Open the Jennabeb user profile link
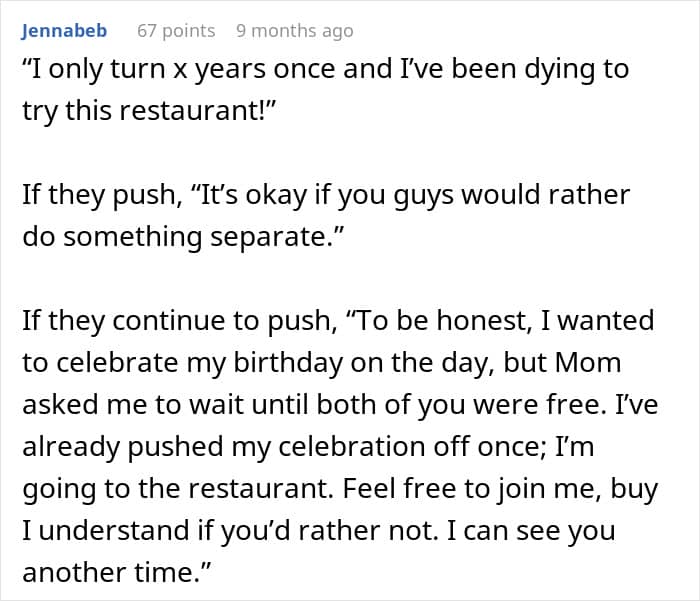 pos(64,31)
